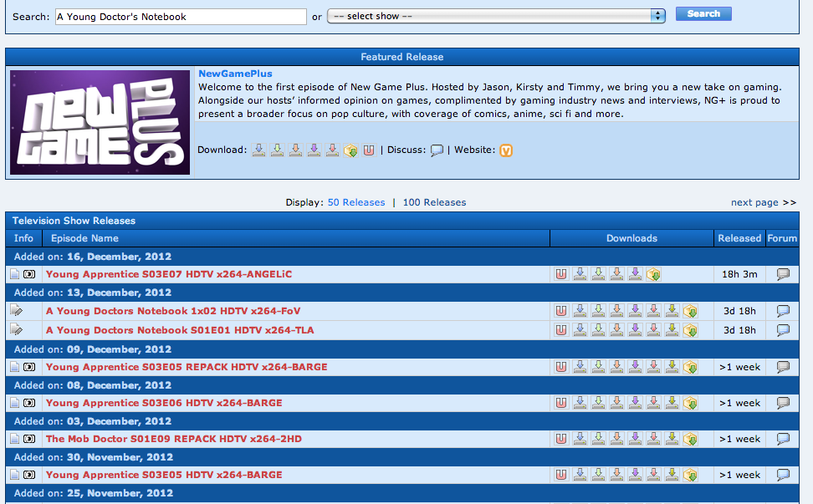Viewport: 813px width, 504px height.
Task: Click the Info column header
Action: tap(23, 238)
